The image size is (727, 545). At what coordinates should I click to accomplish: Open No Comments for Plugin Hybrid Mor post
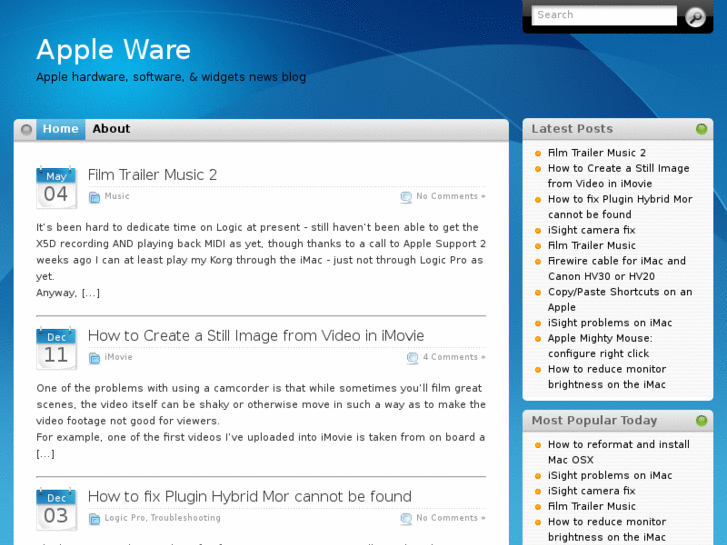[451, 518]
